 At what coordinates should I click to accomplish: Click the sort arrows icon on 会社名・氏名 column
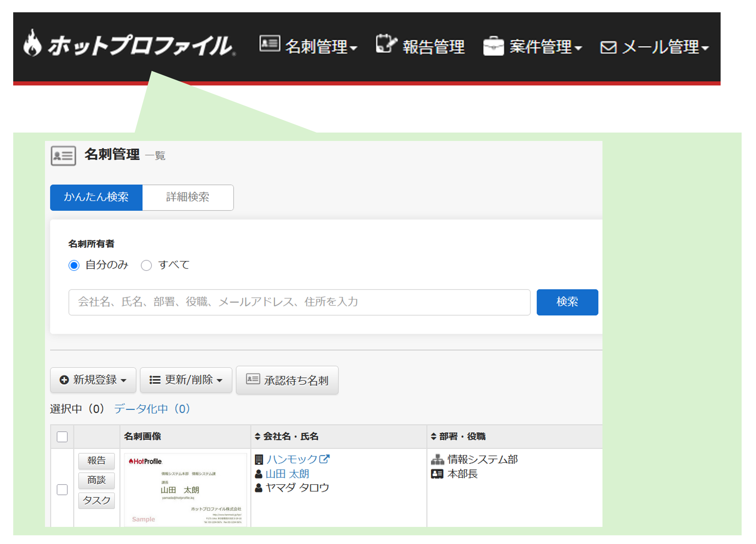[257, 436]
